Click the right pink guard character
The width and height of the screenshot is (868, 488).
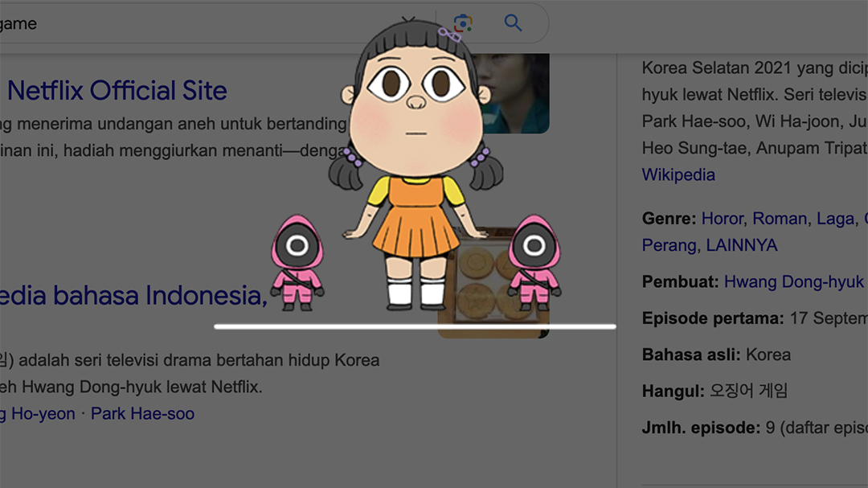[x=534, y=263]
